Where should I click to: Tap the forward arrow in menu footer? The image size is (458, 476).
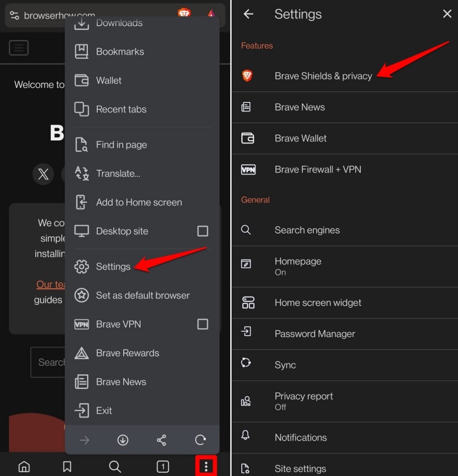(84, 440)
